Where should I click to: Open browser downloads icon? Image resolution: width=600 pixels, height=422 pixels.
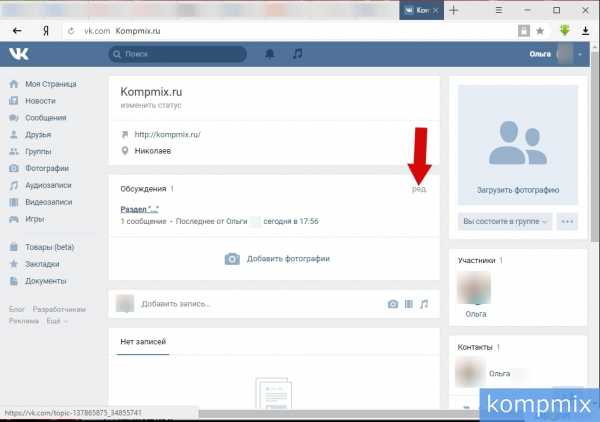pyautogui.click(x=585, y=31)
